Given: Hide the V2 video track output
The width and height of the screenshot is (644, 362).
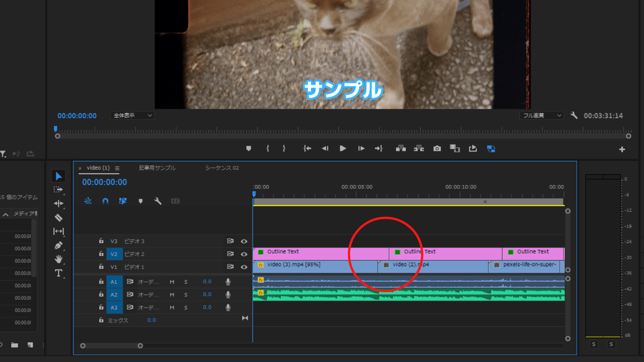Looking at the screenshot, I should [244, 254].
